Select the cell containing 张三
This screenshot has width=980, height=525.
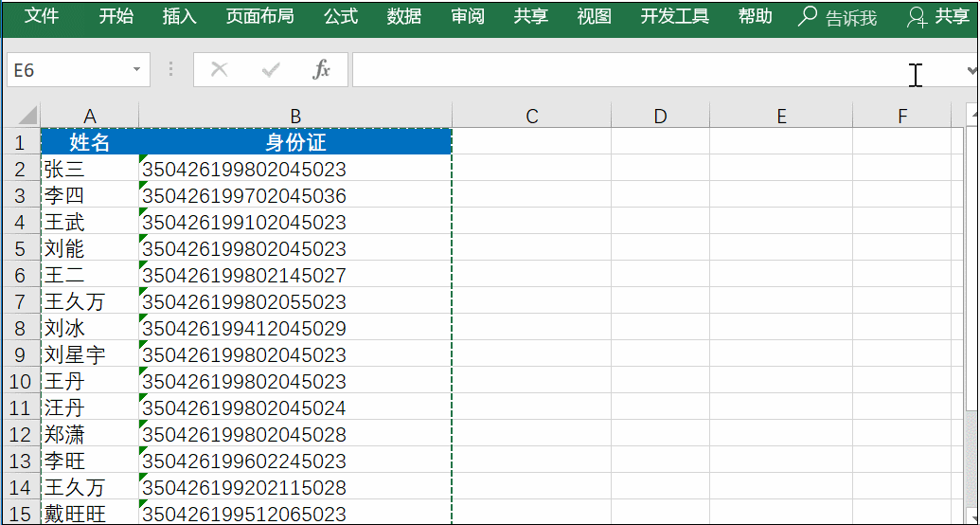[89, 169]
